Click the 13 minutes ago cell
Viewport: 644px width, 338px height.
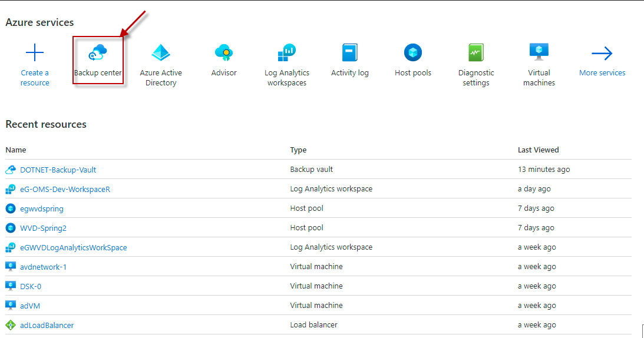[544, 169]
